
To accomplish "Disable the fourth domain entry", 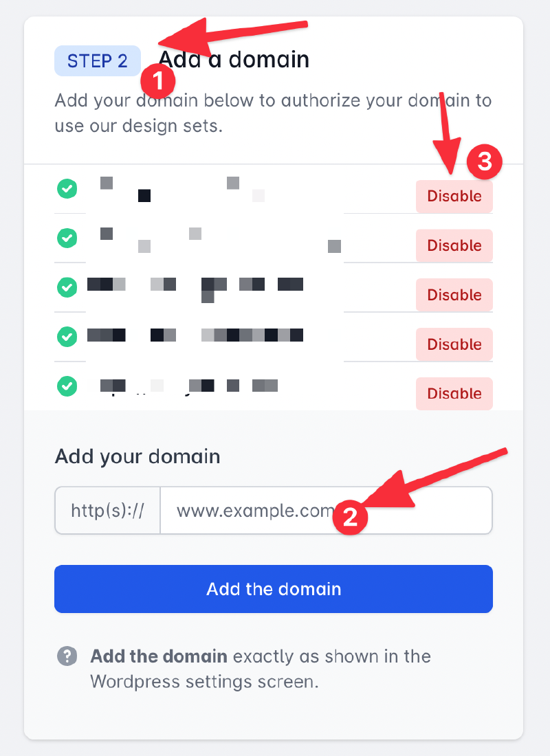I will pyautogui.click(x=454, y=344).
